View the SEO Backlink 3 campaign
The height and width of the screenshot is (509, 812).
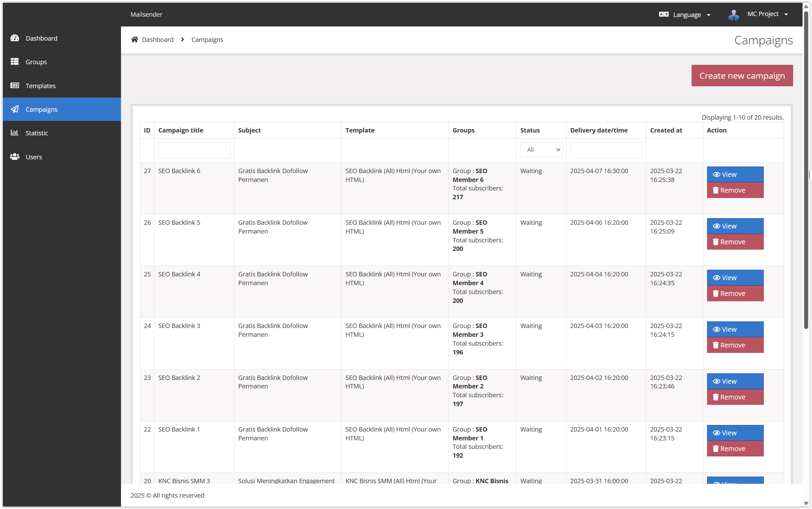coord(735,329)
